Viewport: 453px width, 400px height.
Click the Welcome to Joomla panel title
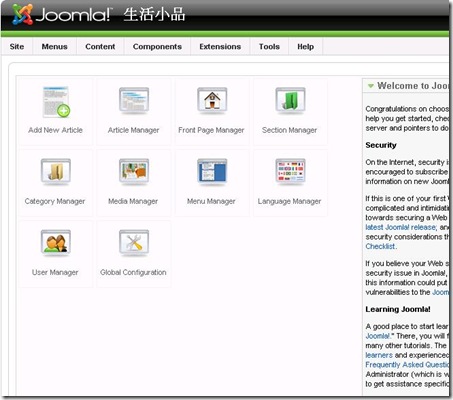pyautogui.click(x=413, y=86)
